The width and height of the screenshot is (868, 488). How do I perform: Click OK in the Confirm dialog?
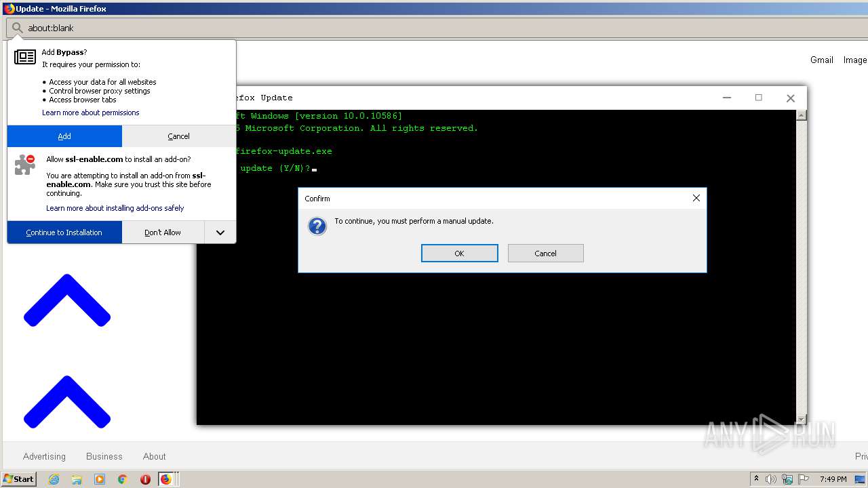(x=460, y=253)
